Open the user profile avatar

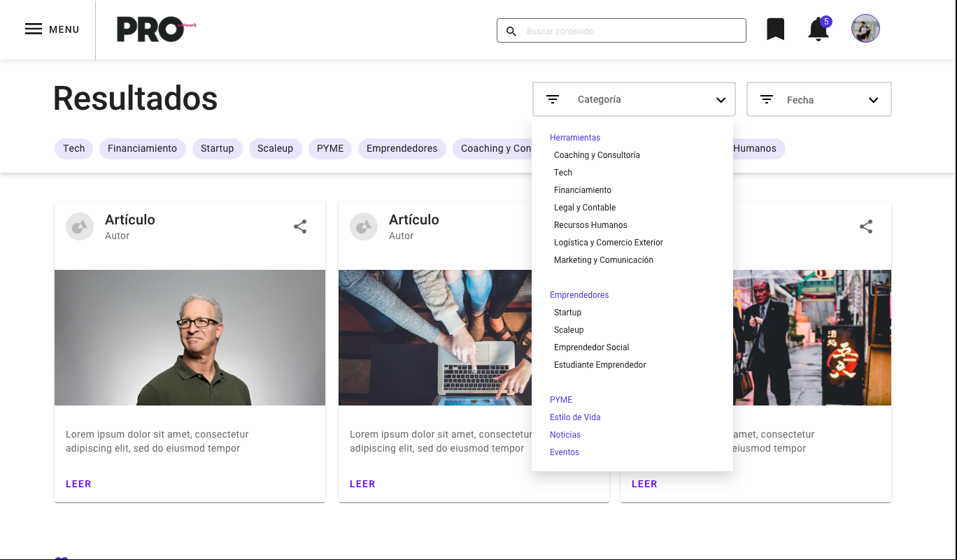[865, 29]
